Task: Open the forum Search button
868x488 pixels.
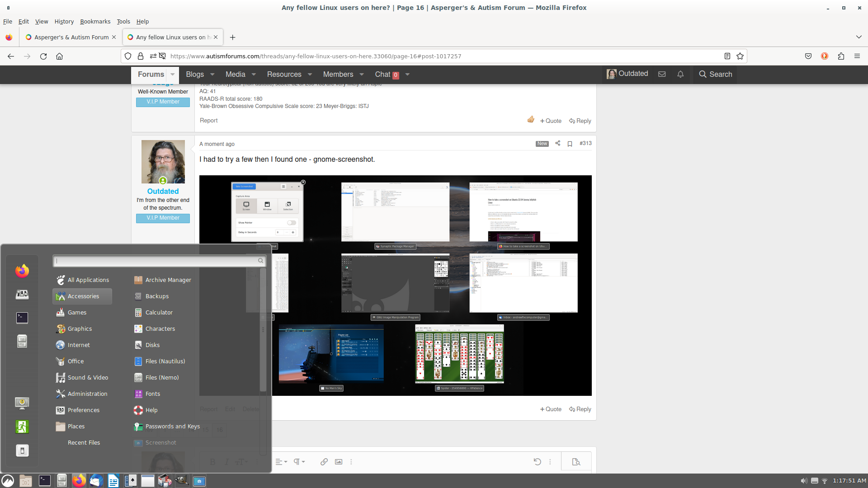Action: click(x=715, y=74)
